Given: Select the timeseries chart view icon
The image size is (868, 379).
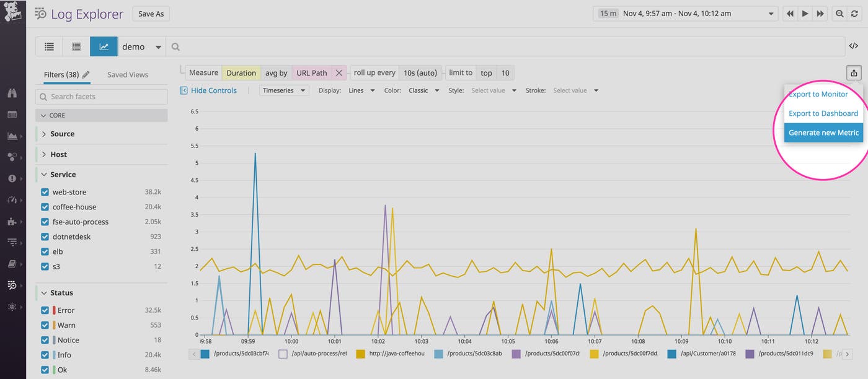Looking at the screenshot, I should pyautogui.click(x=104, y=46).
